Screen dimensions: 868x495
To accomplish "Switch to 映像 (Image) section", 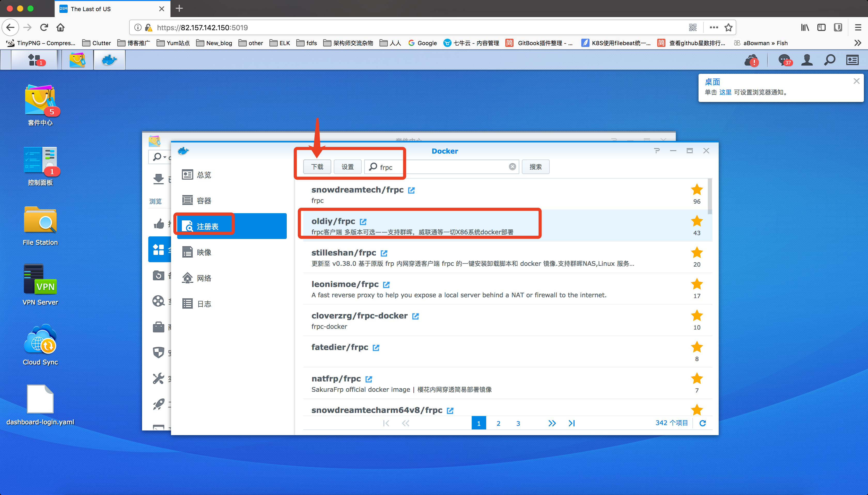I will pos(204,252).
